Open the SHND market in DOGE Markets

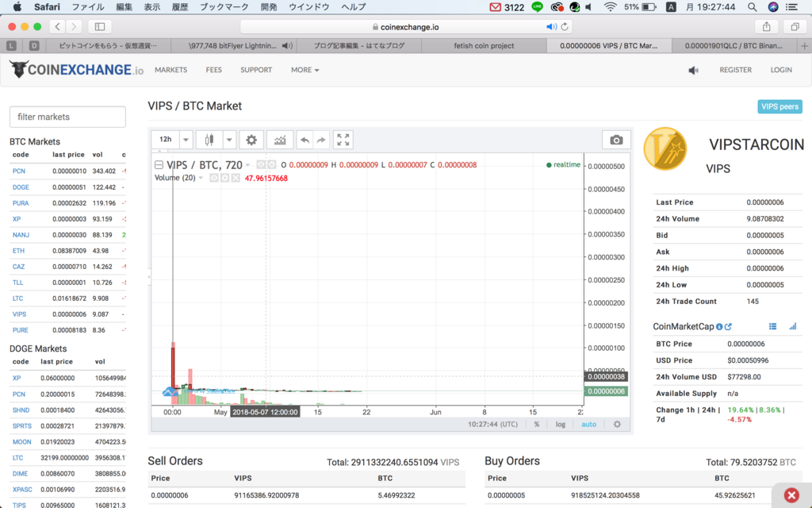tap(21, 410)
